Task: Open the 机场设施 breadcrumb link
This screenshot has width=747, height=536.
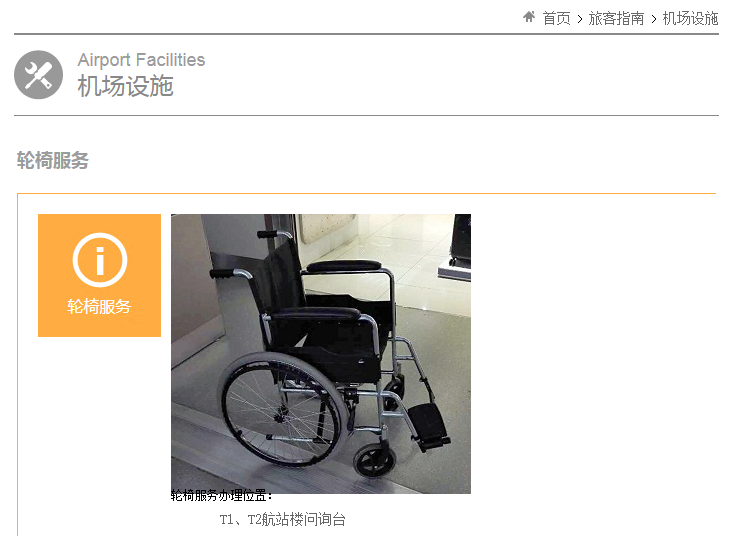Action: (x=690, y=19)
